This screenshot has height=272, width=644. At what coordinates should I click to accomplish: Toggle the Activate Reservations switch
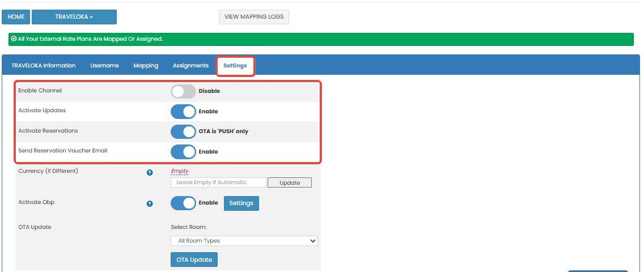(x=183, y=131)
